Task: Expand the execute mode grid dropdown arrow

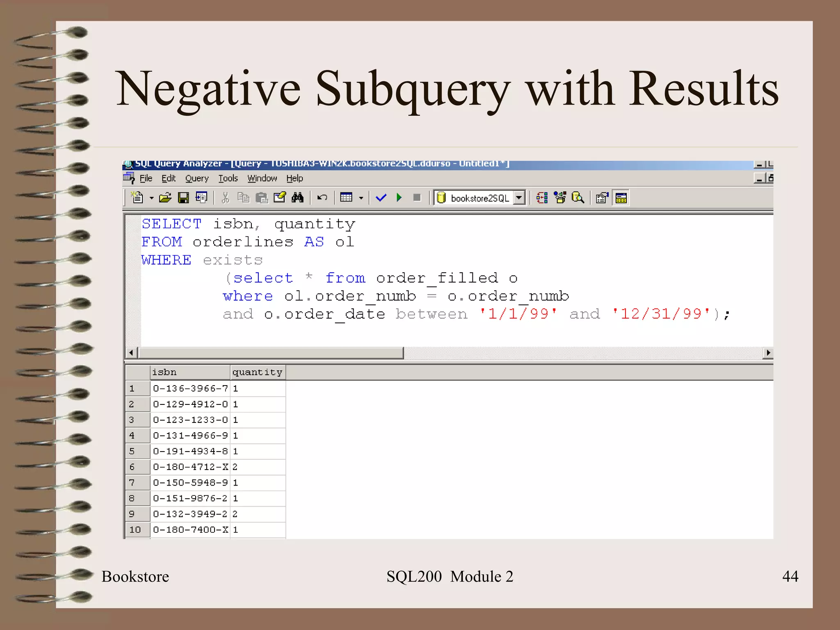Action: 361,198
